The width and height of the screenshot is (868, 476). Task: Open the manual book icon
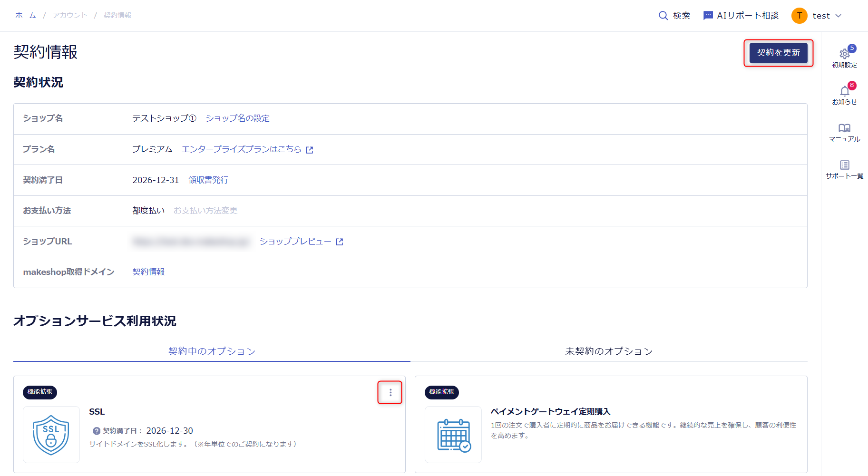click(844, 128)
